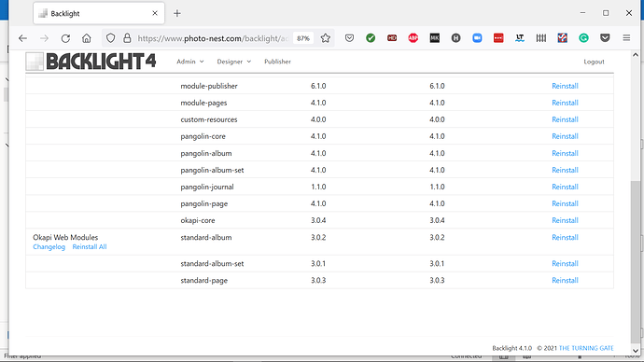Go to the browser home icon

(86, 38)
